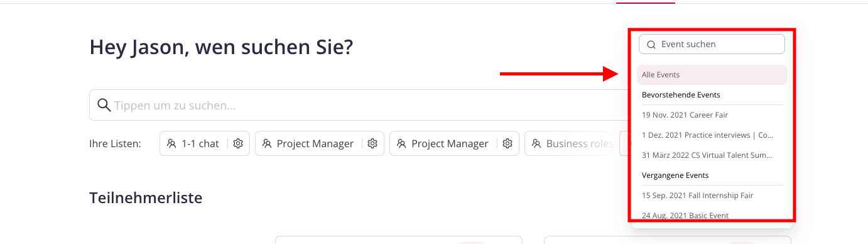The width and height of the screenshot is (868, 244).
Task: Open gear settings of second Project Manager list
Action: (x=507, y=143)
